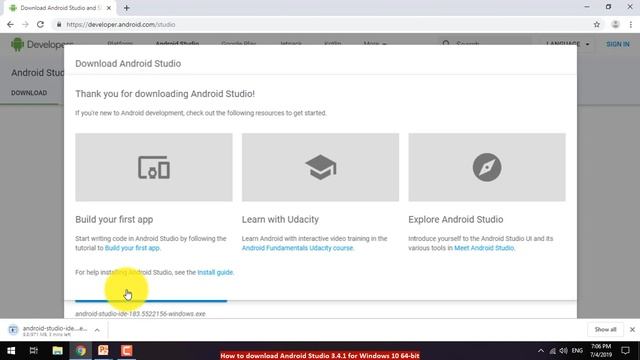
Task: Open File Explorer from taskbar
Action: point(57,351)
